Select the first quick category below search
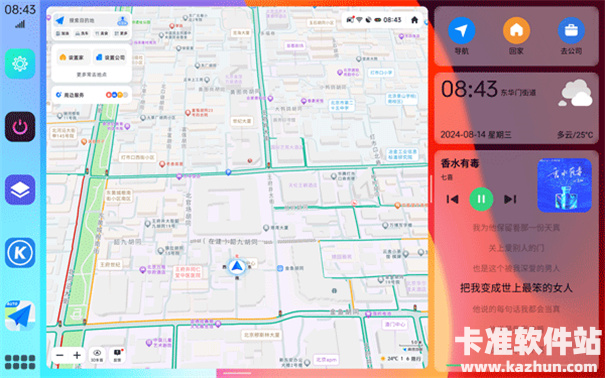605x378 pixels. tap(63, 34)
